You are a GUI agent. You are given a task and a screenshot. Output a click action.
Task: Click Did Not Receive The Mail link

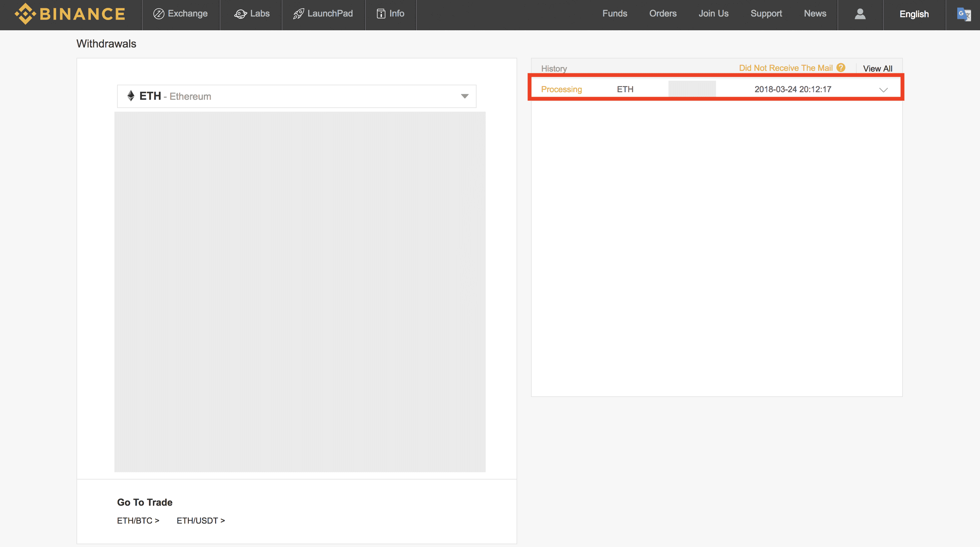click(785, 68)
